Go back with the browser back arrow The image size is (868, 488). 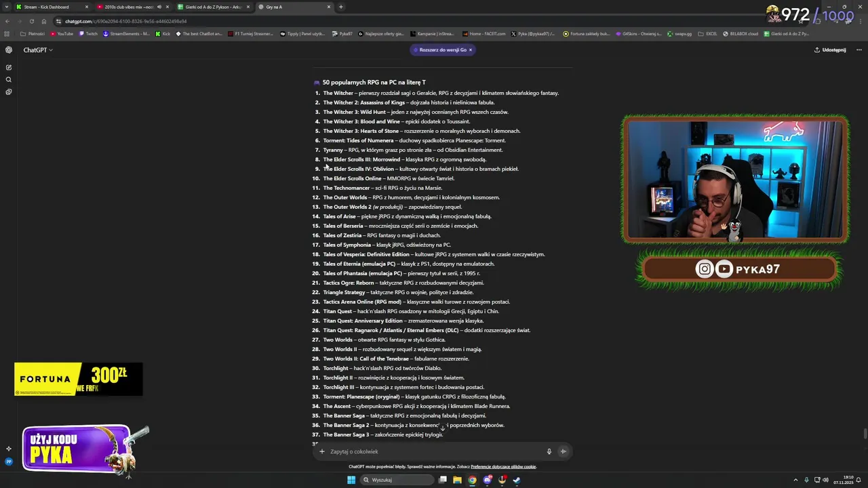pyautogui.click(x=7, y=21)
